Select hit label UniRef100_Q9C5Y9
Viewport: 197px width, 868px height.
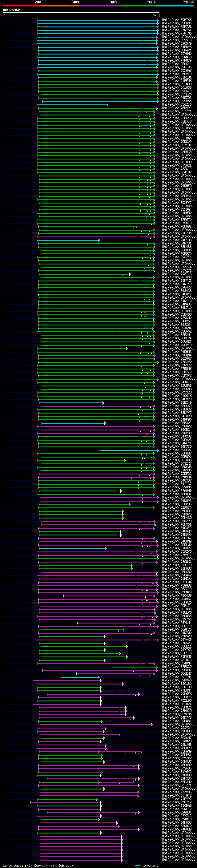click(177, 43)
